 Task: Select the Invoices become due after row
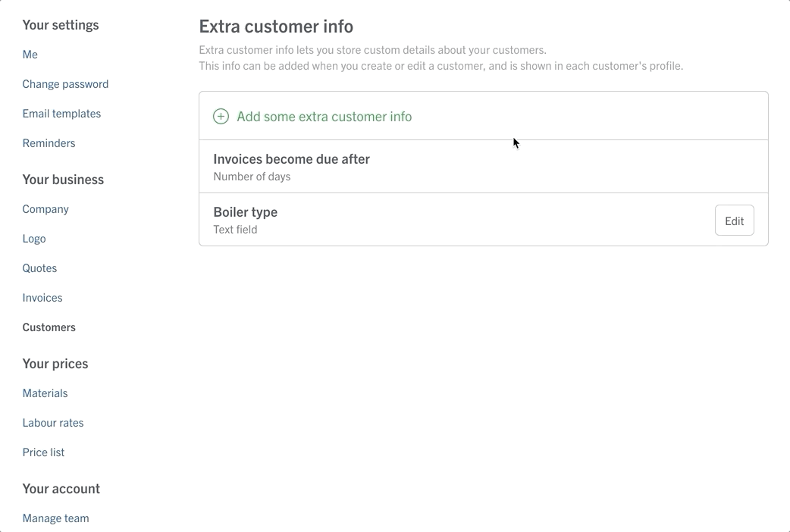pos(484,167)
